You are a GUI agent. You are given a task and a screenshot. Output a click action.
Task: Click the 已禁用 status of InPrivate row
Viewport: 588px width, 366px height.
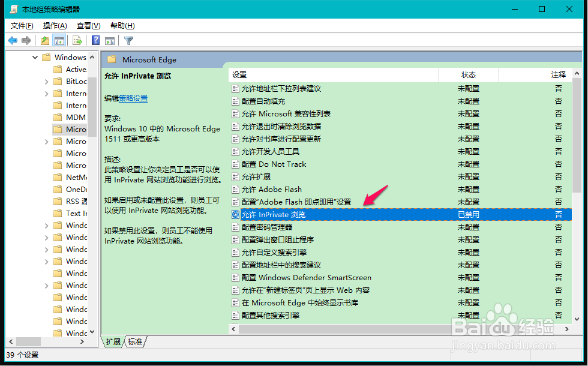tap(469, 215)
